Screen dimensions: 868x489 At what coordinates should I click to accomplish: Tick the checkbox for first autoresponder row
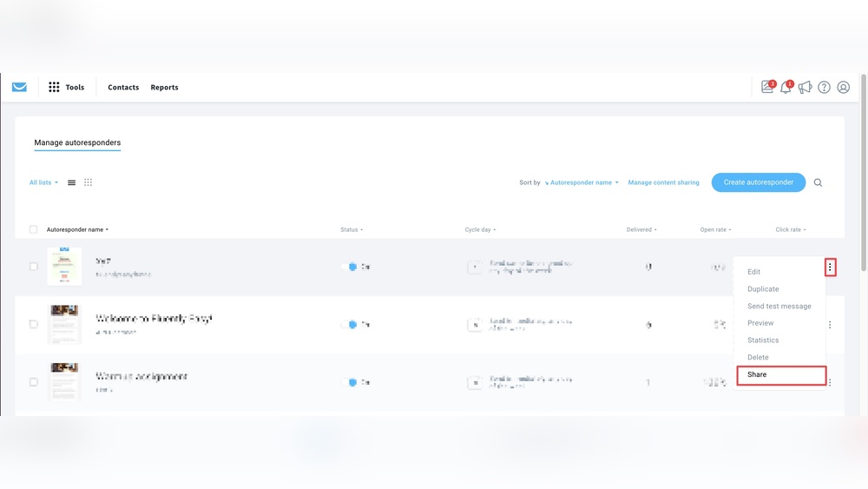pos(34,267)
